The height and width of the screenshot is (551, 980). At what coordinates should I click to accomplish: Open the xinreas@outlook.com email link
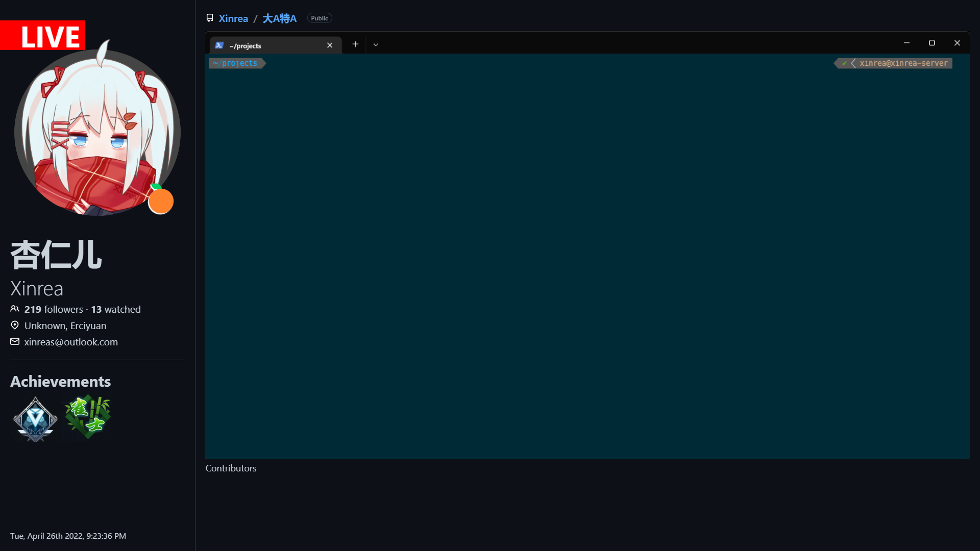coord(71,342)
